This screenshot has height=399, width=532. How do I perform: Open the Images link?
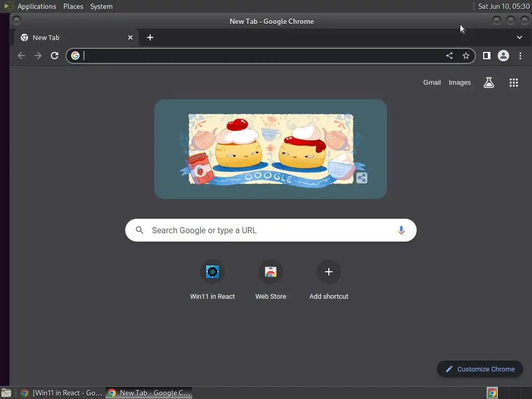(x=459, y=83)
